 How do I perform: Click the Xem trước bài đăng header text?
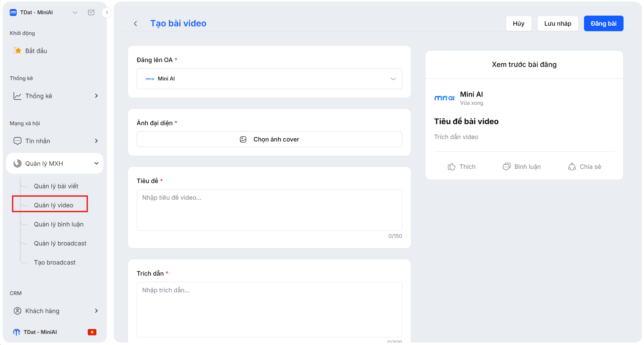click(x=524, y=64)
